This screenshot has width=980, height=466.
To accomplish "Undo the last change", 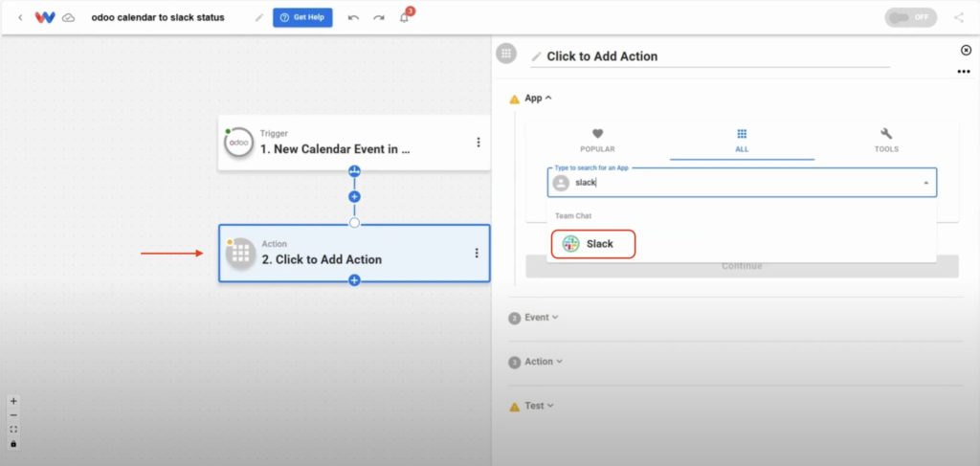I will pyautogui.click(x=353, y=17).
